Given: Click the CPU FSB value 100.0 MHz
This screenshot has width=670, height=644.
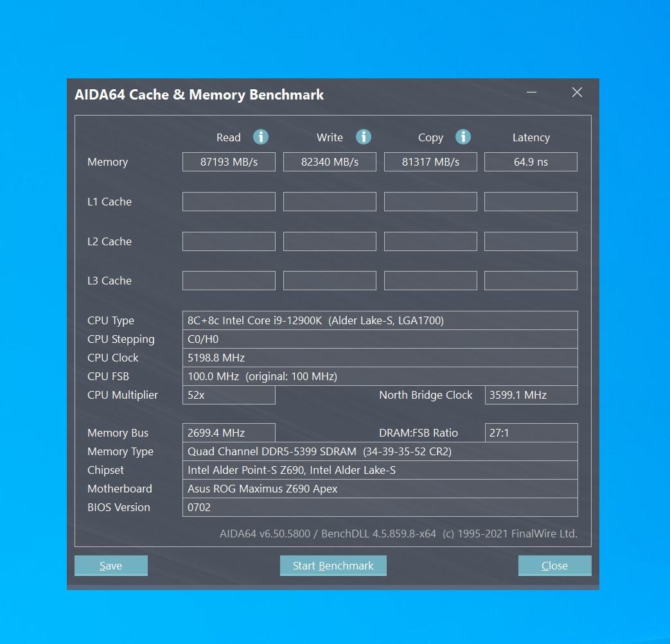Looking at the screenshot, I should pos(380,376).
